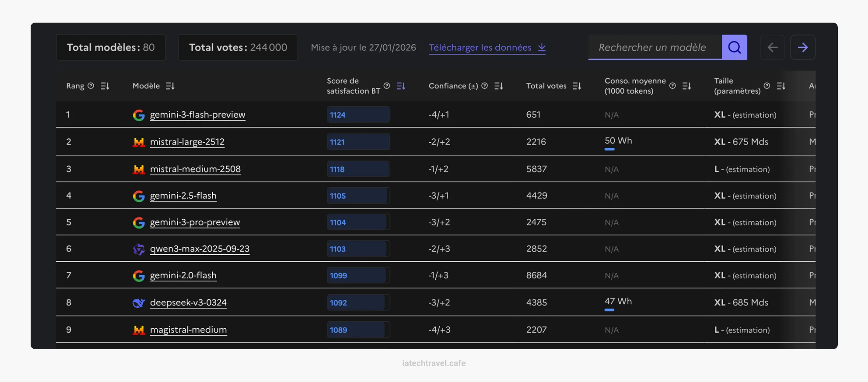
Task: Open help tooltip next to Rang
Action: pyautogui.click(x=91, y=86)
